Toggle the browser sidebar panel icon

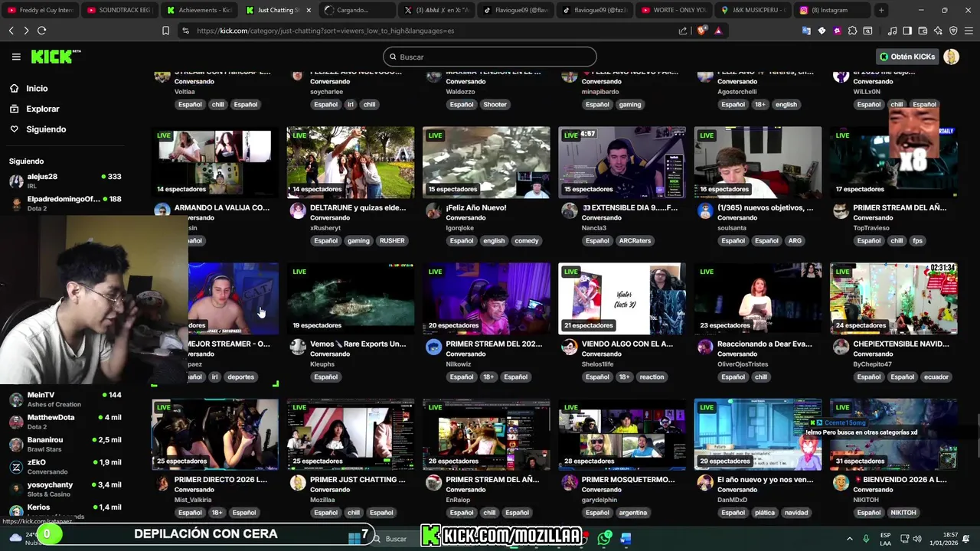pos(907,31)
